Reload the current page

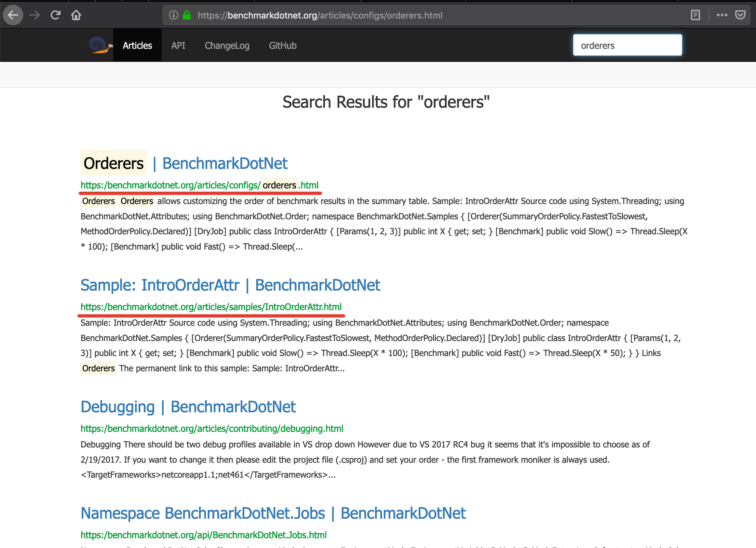[55, 15]
